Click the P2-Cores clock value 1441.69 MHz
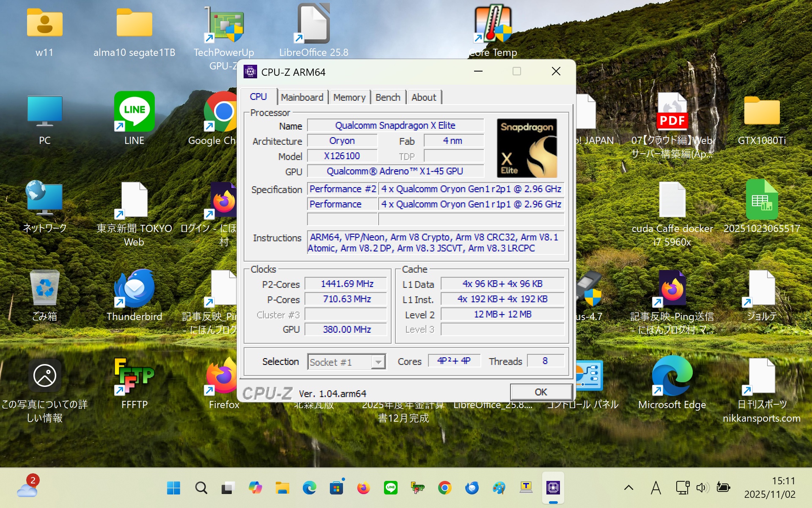Viewport: 812px width, 508px height. pos(346,284)
